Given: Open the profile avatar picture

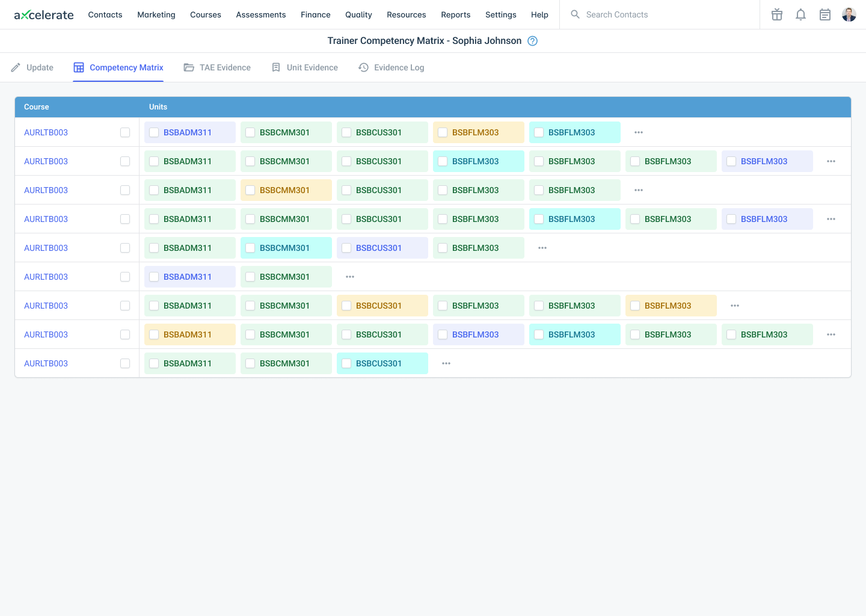Looking at the screenshot, I should coord(849,14).
